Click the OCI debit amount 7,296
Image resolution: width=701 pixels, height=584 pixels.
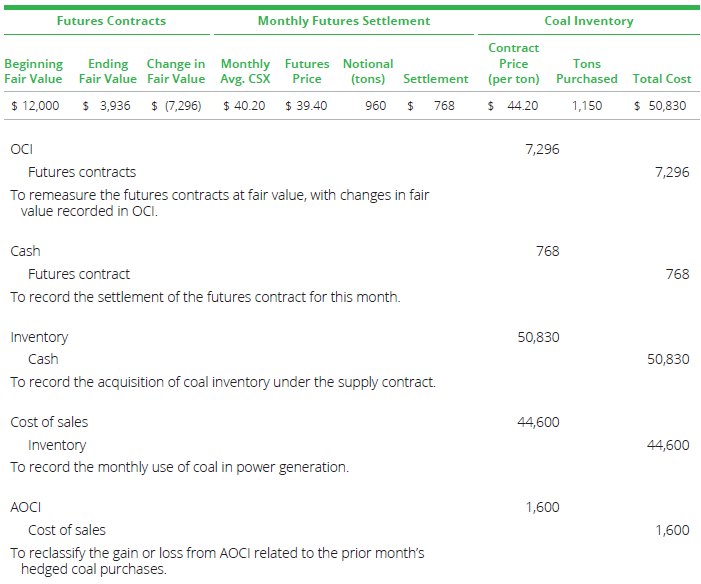(542, 149)
